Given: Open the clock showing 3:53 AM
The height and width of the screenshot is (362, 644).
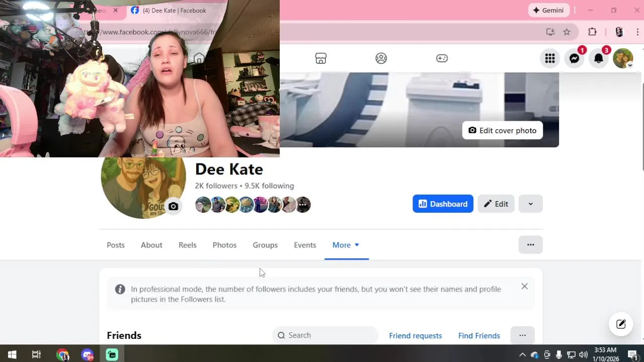Looking at the screenshot, I should 606,354.
